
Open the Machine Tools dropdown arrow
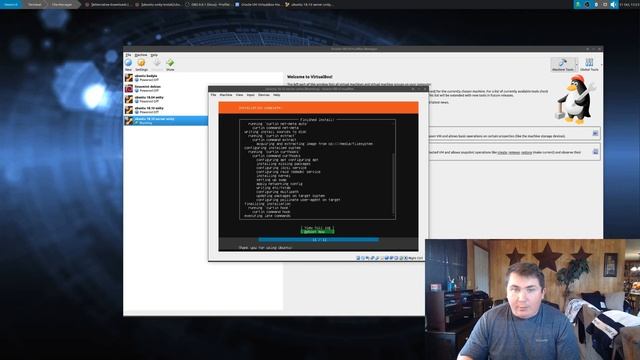pos(576,64)
